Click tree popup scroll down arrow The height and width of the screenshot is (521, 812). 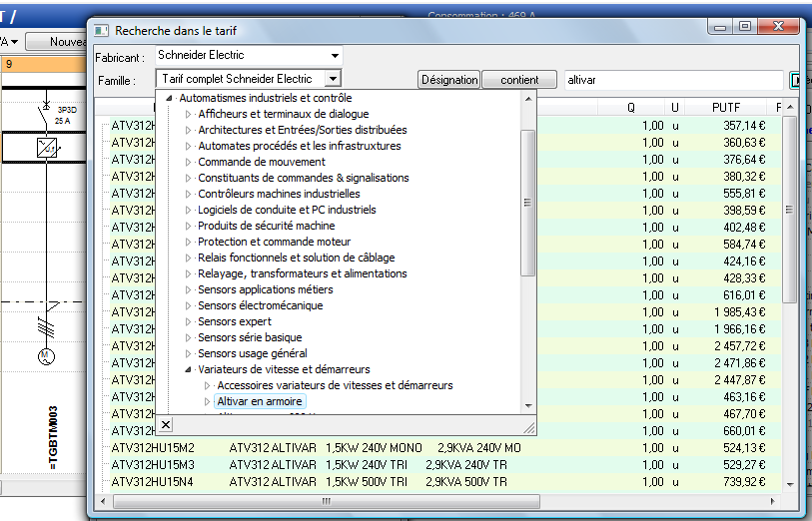tap(528, 406)
